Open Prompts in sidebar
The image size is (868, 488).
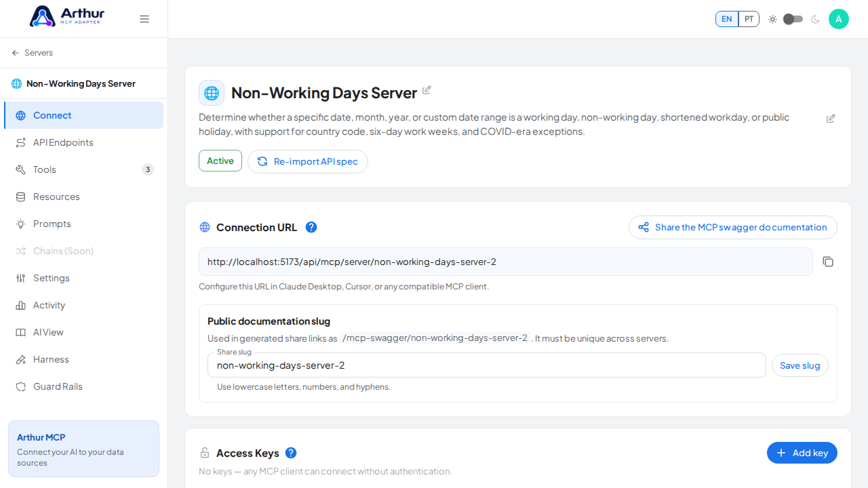pyautogui.click(x=83, y=224)
